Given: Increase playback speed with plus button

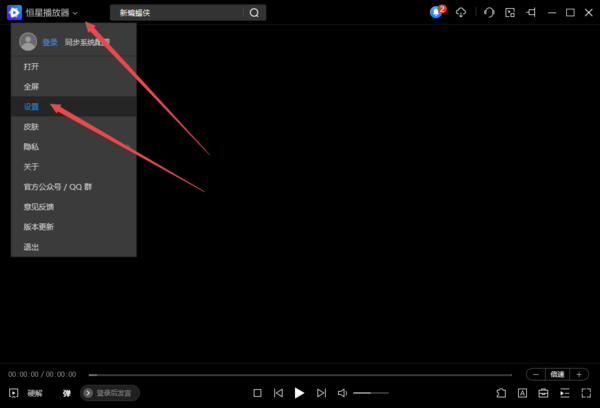Looking at the screenshot, I should (579, 374).
